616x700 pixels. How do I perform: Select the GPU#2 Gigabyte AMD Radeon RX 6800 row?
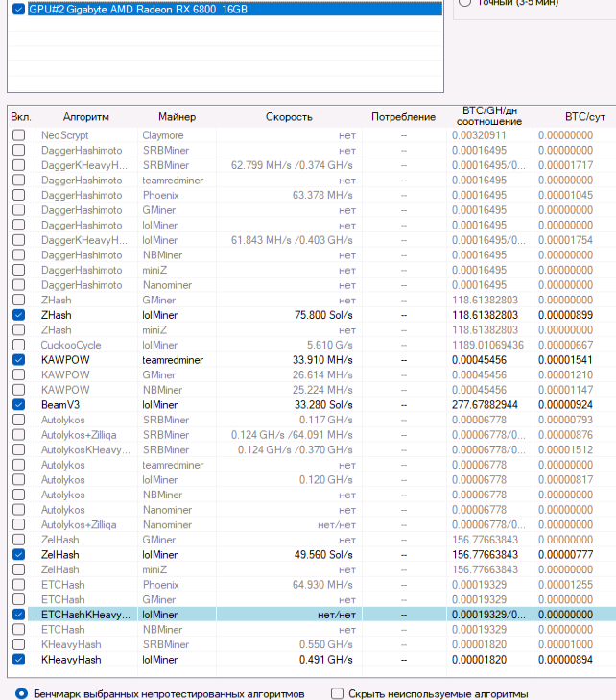point(235,9)
